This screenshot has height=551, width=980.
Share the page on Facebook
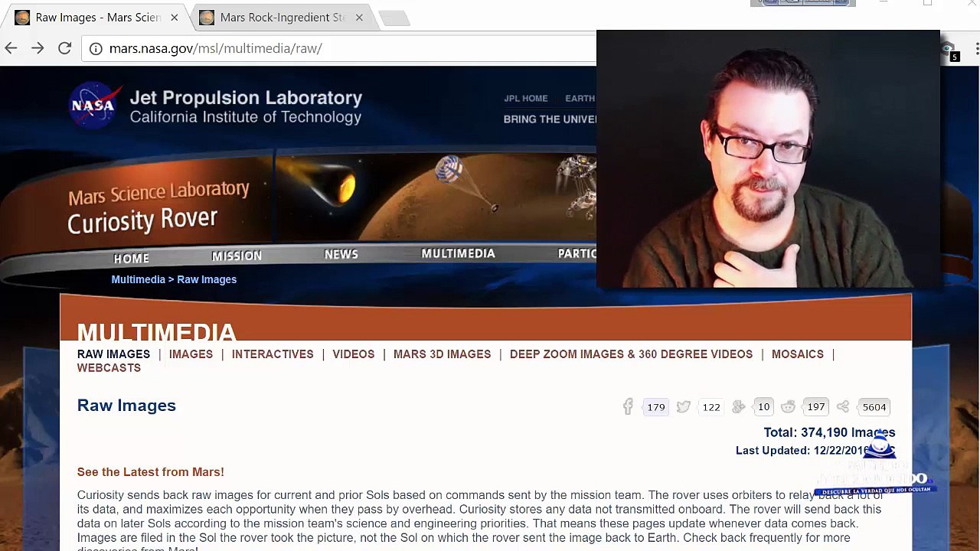(x=628, y=406)
